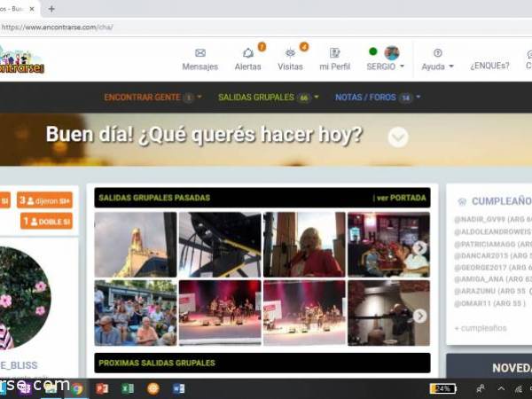Viewport: 532px width, 399px height.
Task: Open @PATRICIAMAGG birthday entry
Action: point(493,244)
